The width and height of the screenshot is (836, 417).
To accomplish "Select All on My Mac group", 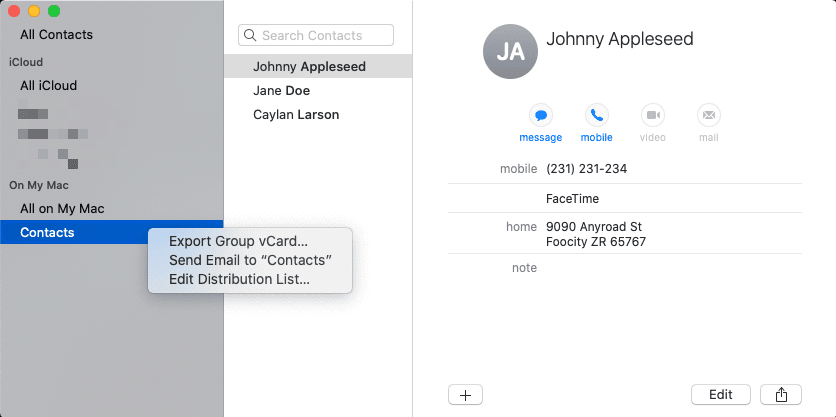I will click(x=62, y=208).
